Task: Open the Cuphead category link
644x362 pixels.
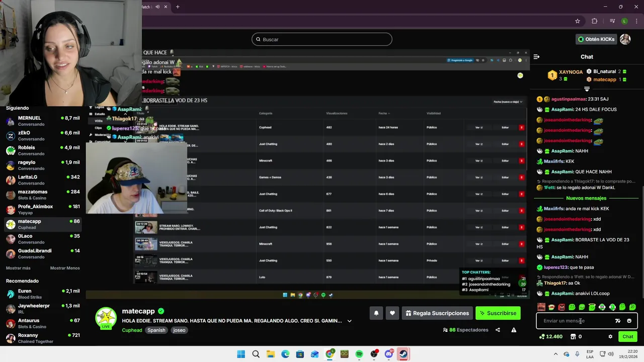Action: (132, 330)
